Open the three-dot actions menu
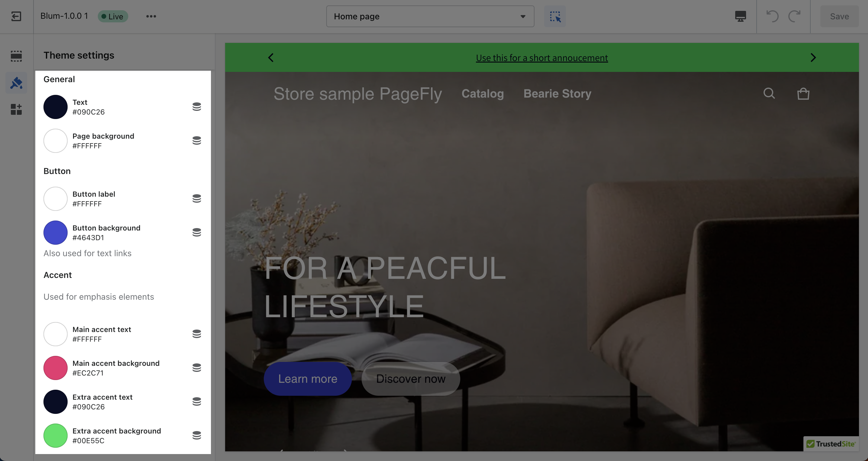This screenshot has height=461, width=868. click(x=151, y=16)
